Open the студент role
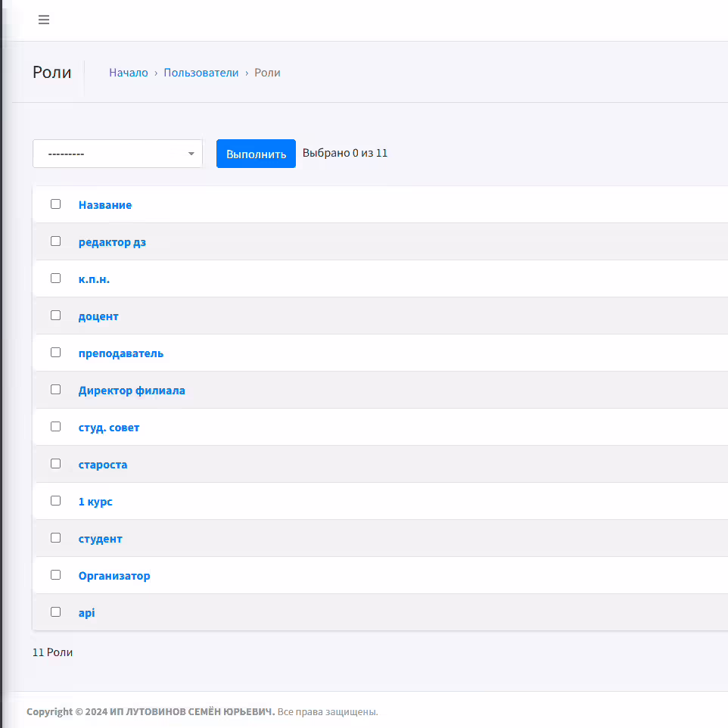728x728 pixels. point(101,539)
